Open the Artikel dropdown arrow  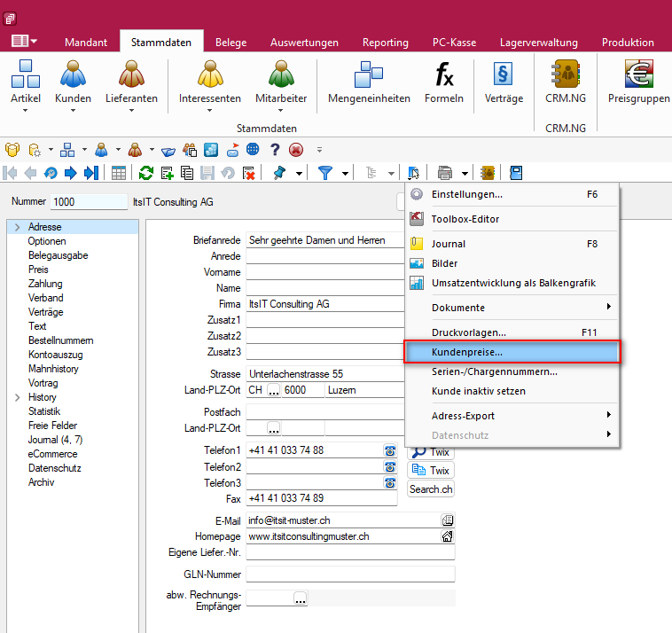click(26, 111)
